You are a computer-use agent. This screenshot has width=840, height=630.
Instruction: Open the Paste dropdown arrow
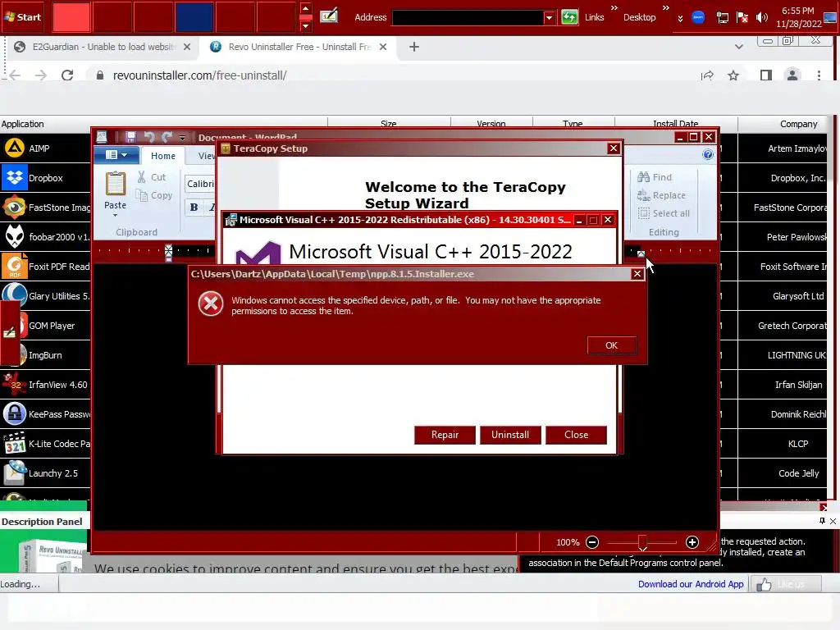click(x=115, y=216)
